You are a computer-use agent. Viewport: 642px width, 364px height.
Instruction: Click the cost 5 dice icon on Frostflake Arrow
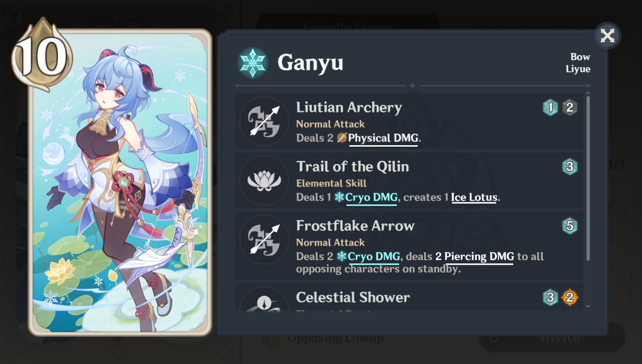point(569,226)
